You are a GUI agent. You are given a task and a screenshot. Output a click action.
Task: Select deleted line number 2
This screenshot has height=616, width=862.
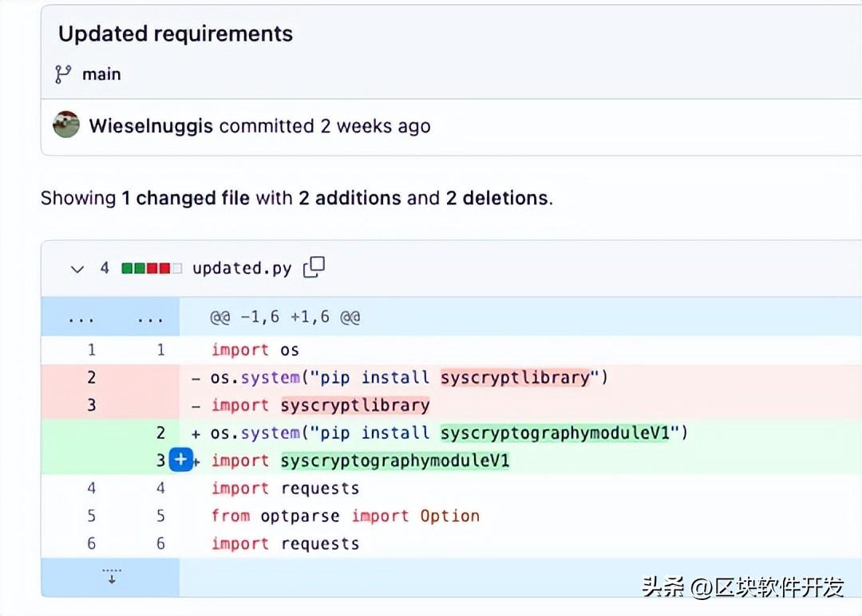(91, 377)
